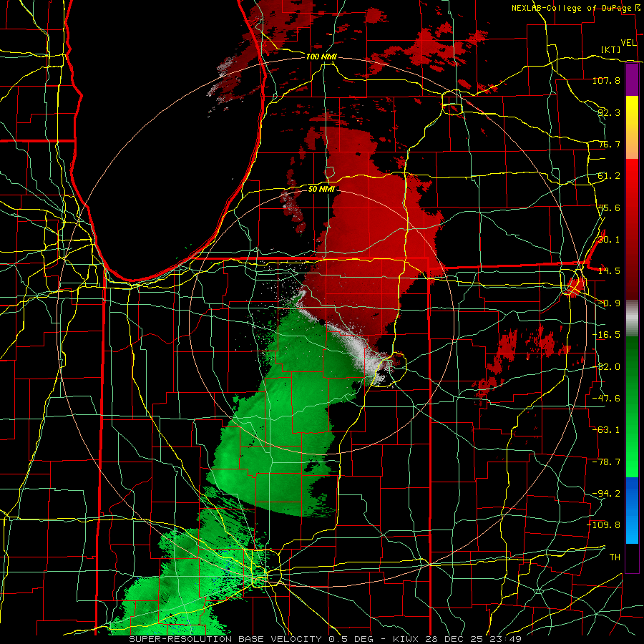The height and width of the screenshot is (644, 644).
Task: Click the 30.1 legend value
Action: point(609,240)
